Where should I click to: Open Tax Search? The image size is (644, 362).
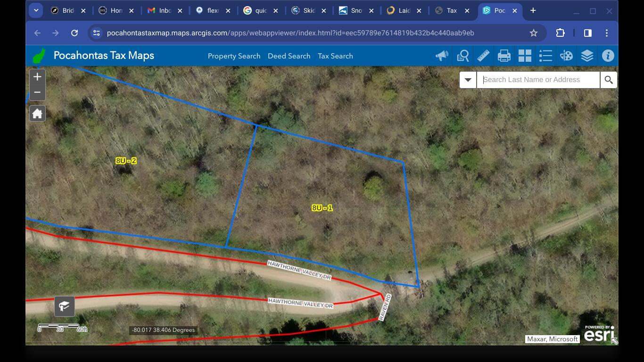point(335,56)
